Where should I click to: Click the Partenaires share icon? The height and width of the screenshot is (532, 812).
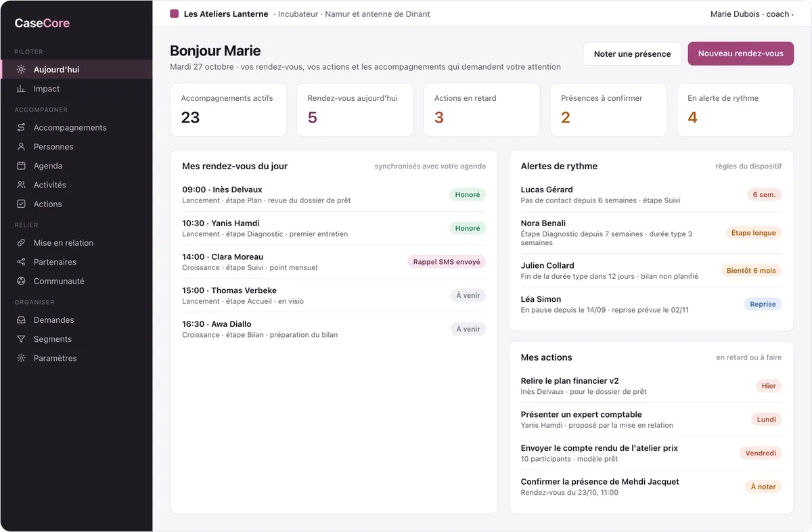coord(21,262)
